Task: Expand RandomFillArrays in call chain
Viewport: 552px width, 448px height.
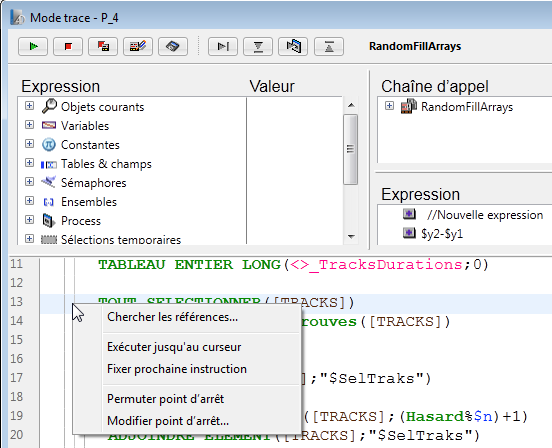Action: 389,106
